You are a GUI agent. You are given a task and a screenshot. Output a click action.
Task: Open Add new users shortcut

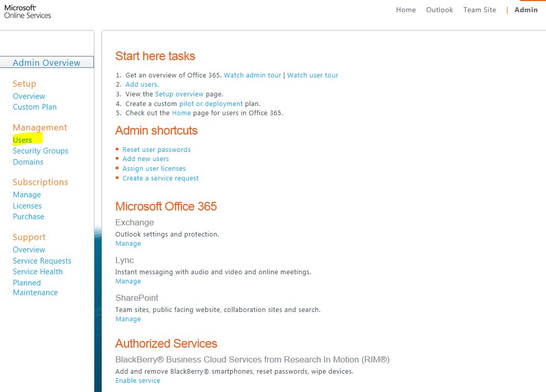pyautogui.click(x=145, y=159)
